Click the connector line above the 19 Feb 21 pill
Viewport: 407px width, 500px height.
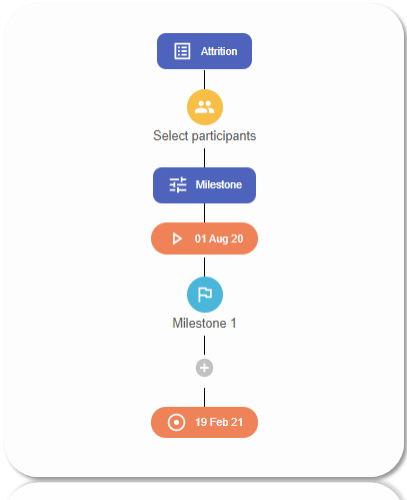click(204, 397)
